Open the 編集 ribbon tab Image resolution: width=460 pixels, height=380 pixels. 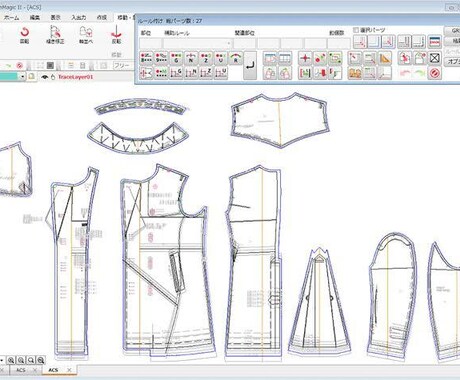[35, 18]
